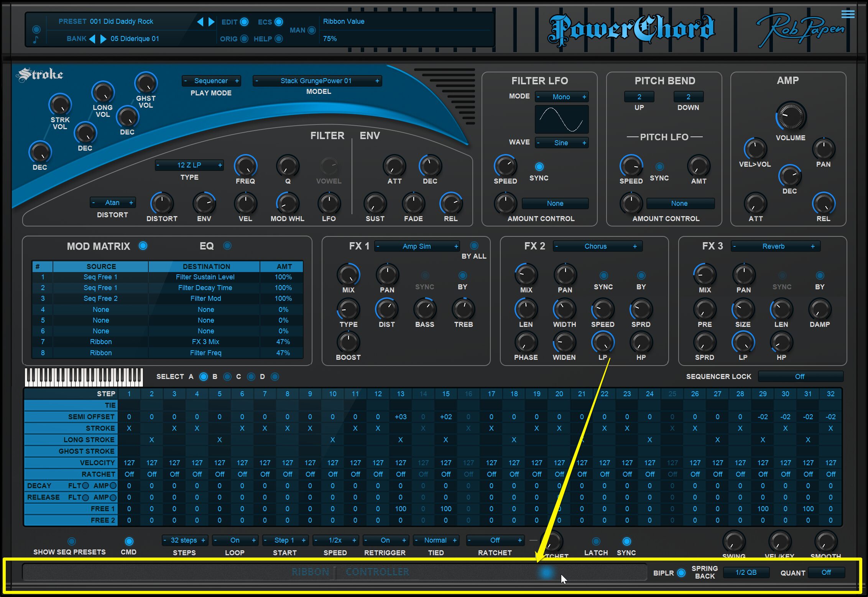Click the Filter LFO SPEED knob
The height and width of the screenshot is (597, 868).
(x=505, y=166)
